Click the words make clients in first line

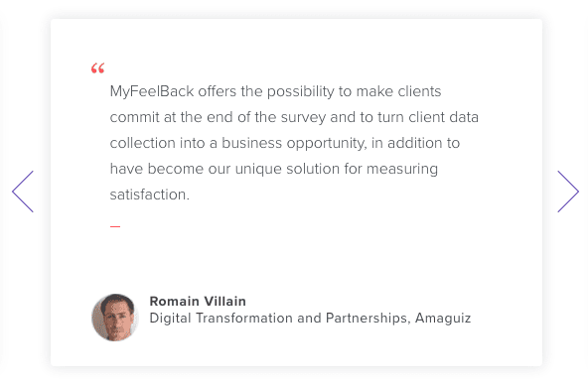click(398, 91)
